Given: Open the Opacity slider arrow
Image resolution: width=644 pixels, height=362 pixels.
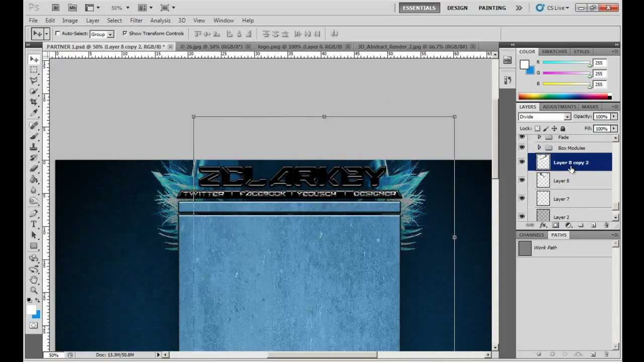Looking at the screenshot, I should pyautogui.click(x=613, y=117).
